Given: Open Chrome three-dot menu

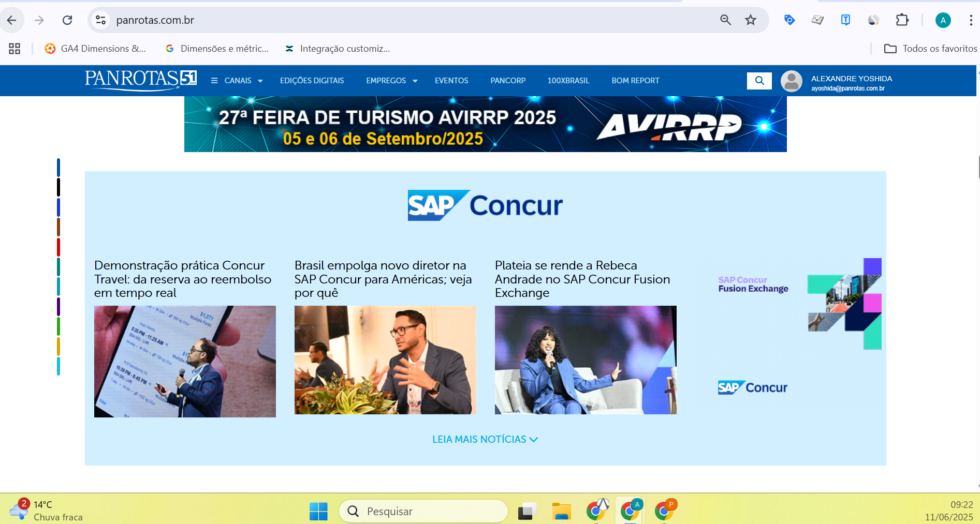Looking at the screenshot, I should pyautogui.click(x=971, y=20).
